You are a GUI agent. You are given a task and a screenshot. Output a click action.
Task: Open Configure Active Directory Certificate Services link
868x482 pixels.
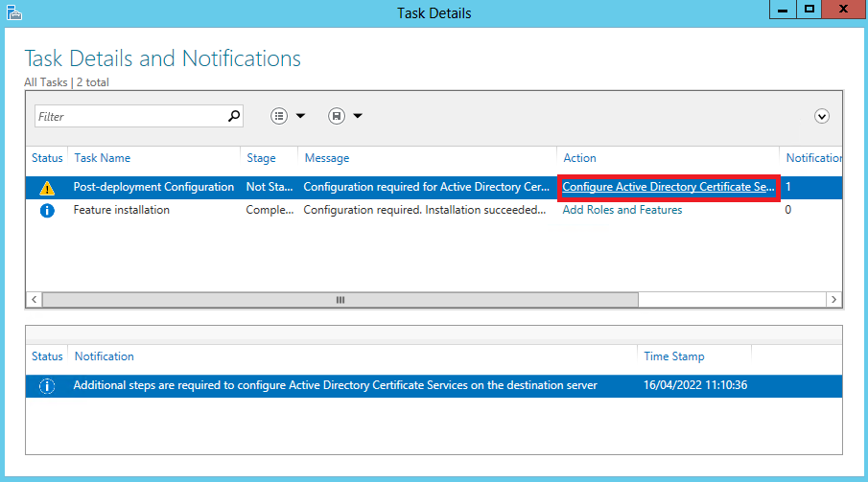coord(669,187)
